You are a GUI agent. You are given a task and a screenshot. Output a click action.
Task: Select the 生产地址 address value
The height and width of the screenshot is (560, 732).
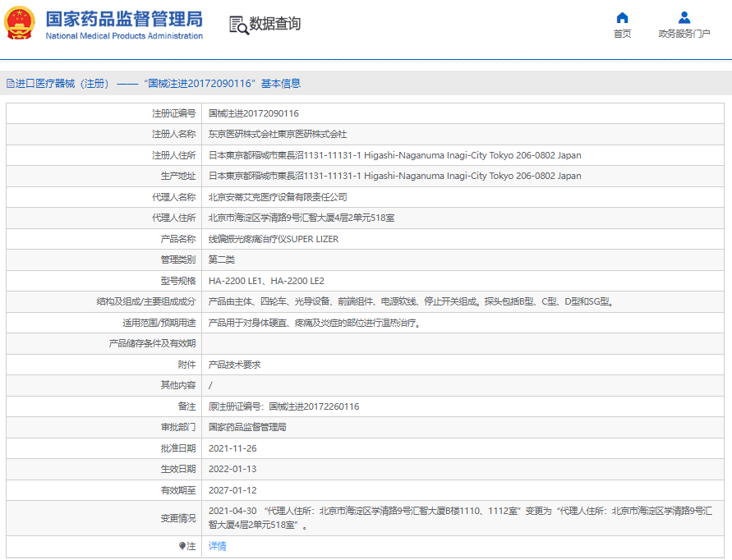pyautogui.click(x=394, y=176)
